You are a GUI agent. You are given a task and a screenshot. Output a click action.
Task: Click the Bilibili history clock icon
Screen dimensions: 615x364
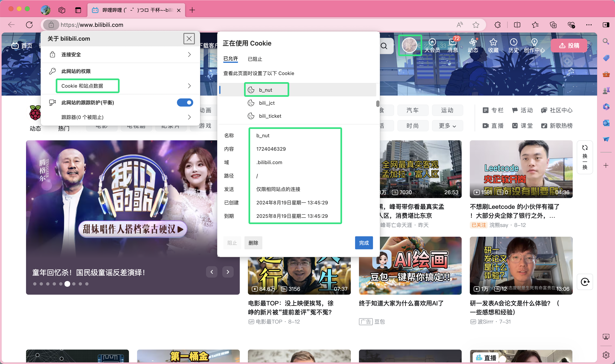coord(514,42)
